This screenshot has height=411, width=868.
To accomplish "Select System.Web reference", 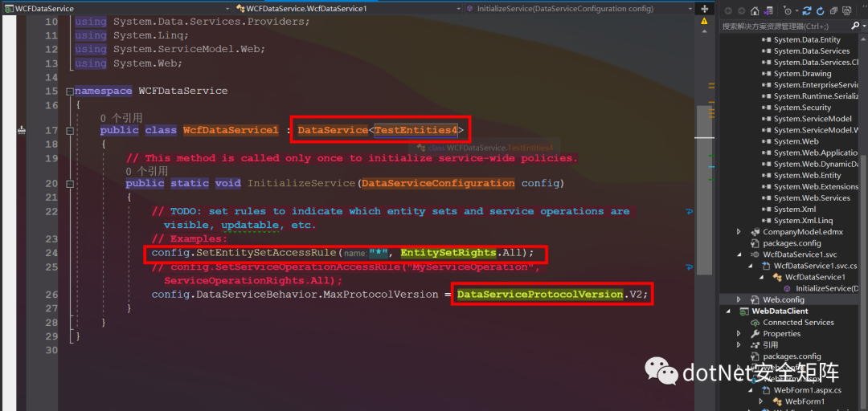I will pos(794,141).
